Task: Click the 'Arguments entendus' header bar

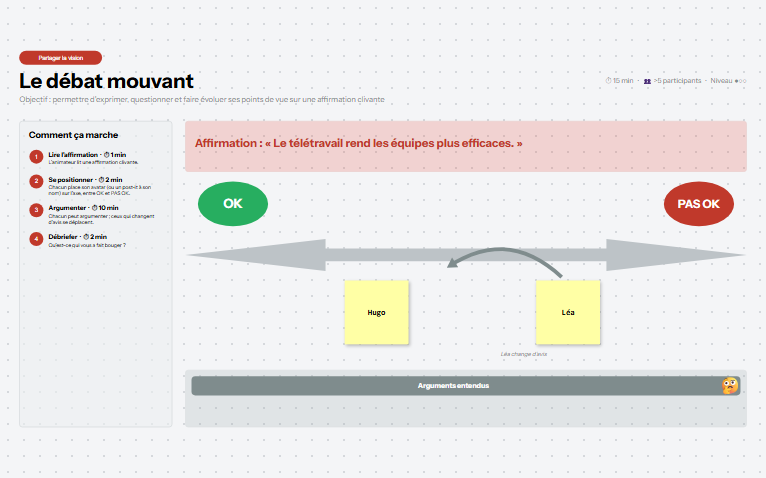Action: pos(466,386)
